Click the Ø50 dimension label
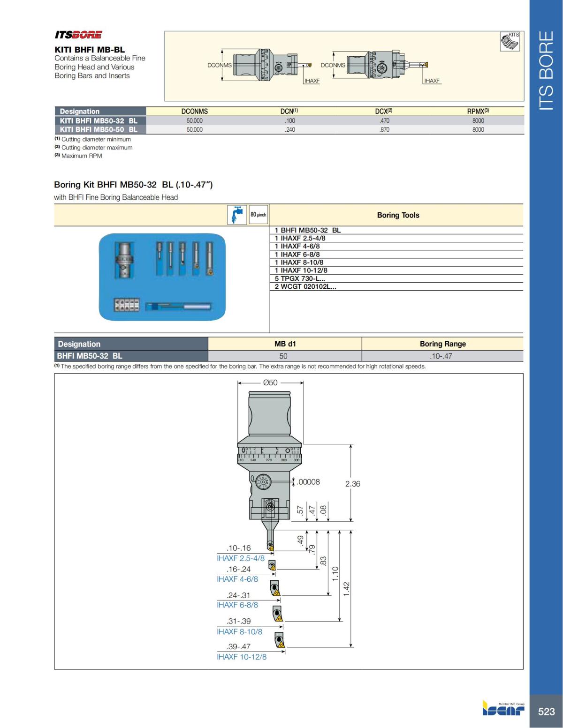563x728 pixels. click(x=270, y=383)
